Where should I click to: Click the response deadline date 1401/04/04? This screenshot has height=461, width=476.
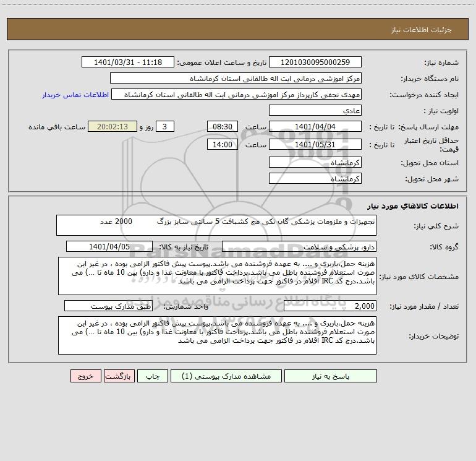[315, 126]
